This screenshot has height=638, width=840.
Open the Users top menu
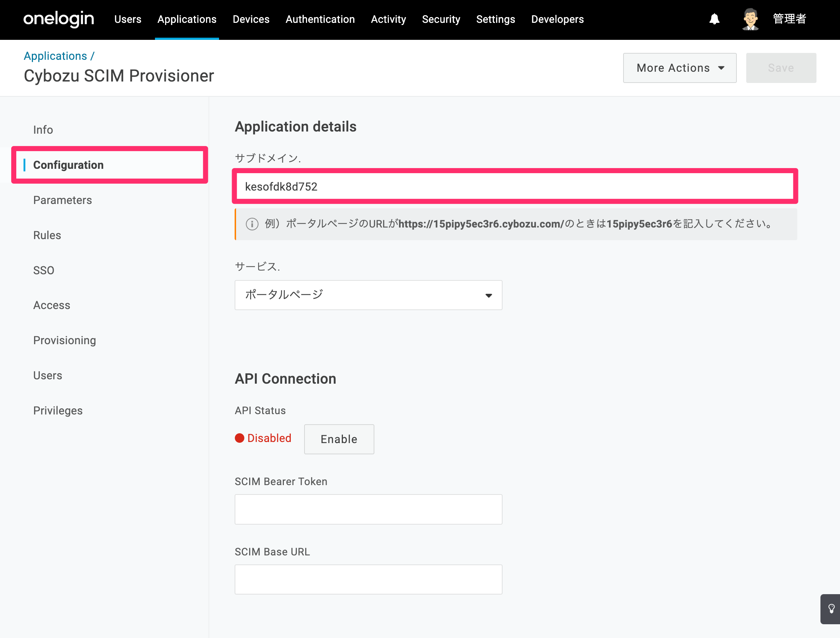pyautogui.click(x=127, y=19)
